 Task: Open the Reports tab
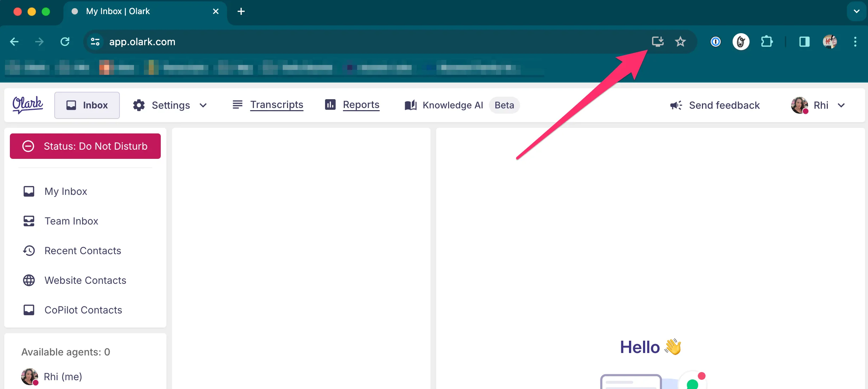[x=360, y=105]
